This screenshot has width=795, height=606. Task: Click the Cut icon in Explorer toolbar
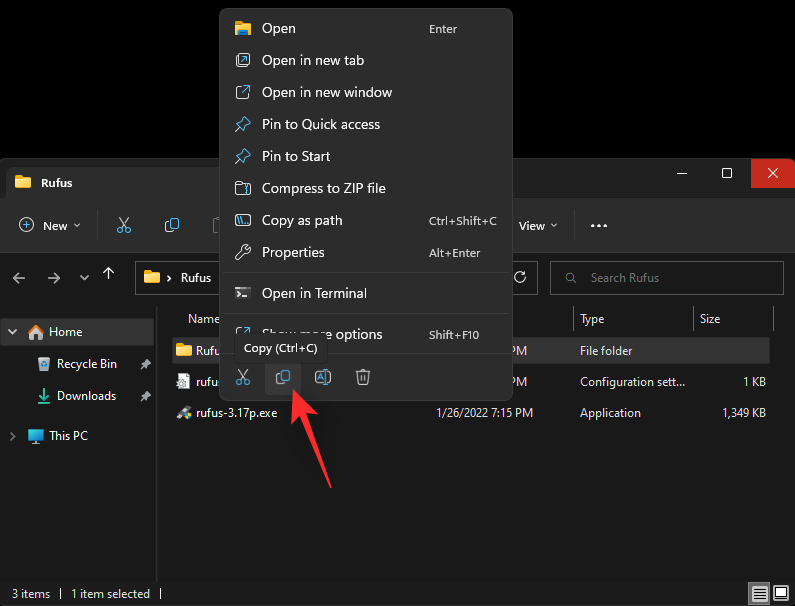[x=124, y=226]
